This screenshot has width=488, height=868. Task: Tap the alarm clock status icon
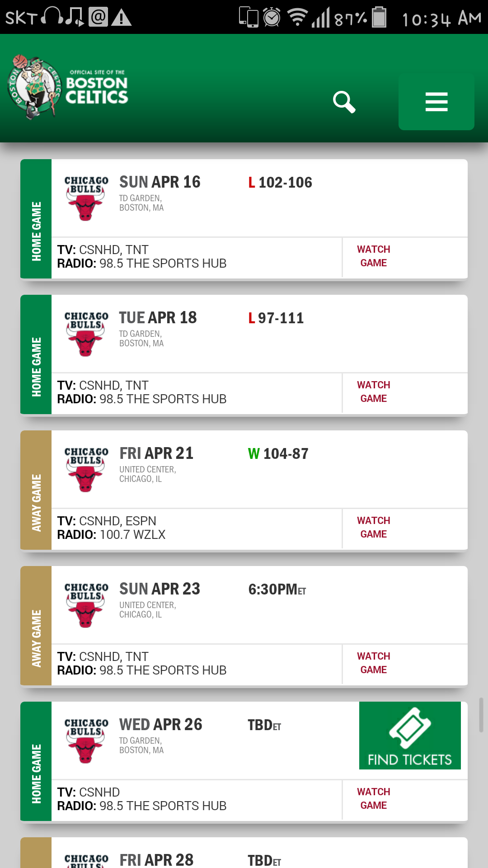click(272, 17)
